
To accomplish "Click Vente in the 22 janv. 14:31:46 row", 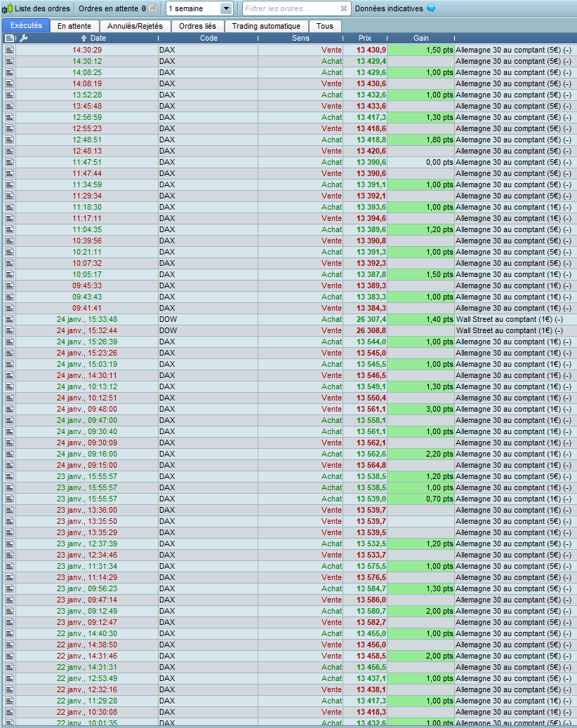I will click(x=331, y=656).
